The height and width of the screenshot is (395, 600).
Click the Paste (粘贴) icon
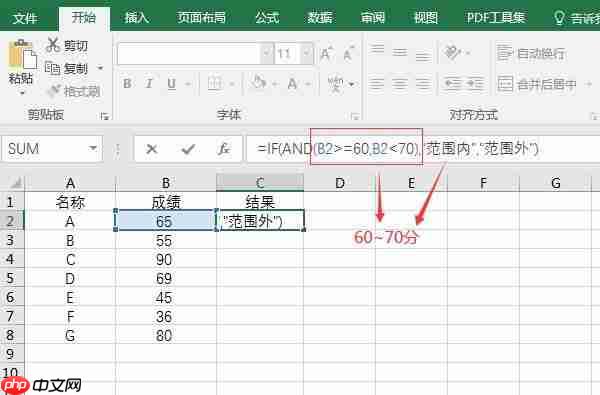click(x=22, y=55)
